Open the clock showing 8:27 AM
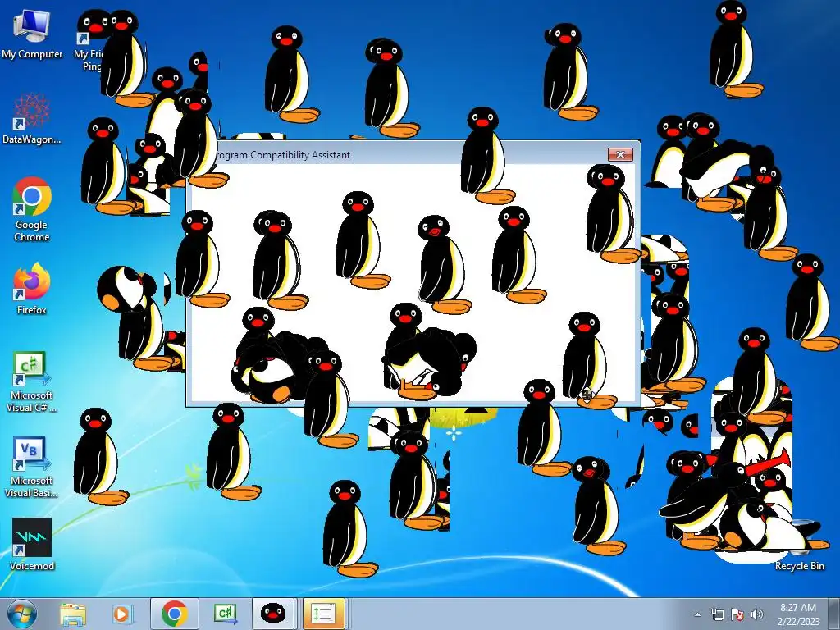Image resolution: width=840 pixels, height=630 pixels. (x=798, y=614)
